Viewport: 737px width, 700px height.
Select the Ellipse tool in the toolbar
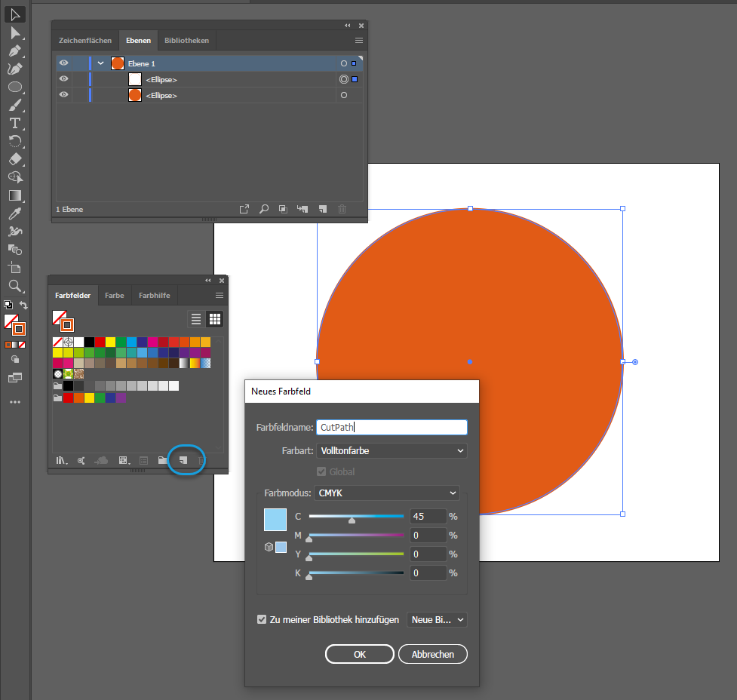point(15,87)
